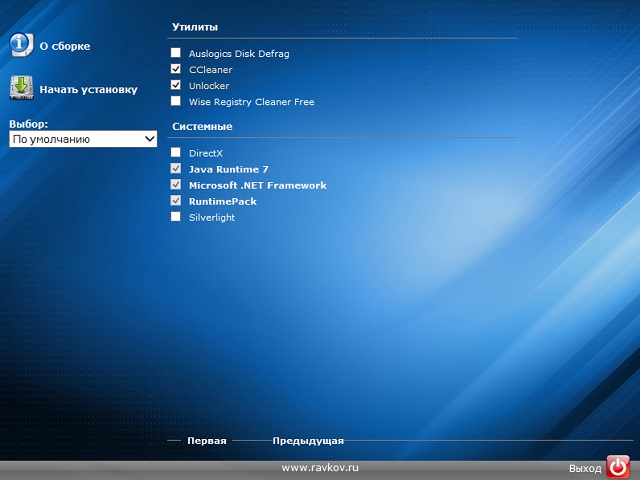Image resolution: width=640 pixels, height=480 pixels.
Task: Enable Auslogics Disk Defrag checkbox
Action: [x=176, y=53]
